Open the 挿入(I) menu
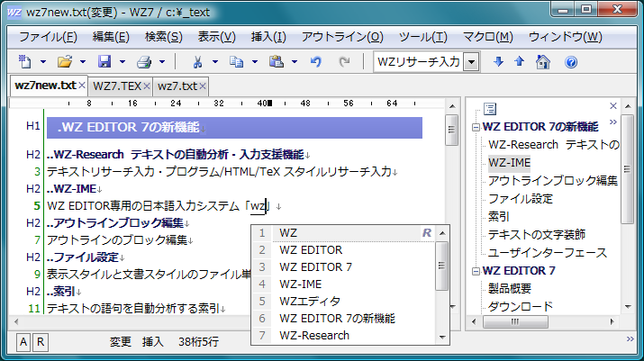Viewport: 644px width, 361px height. 268,37
